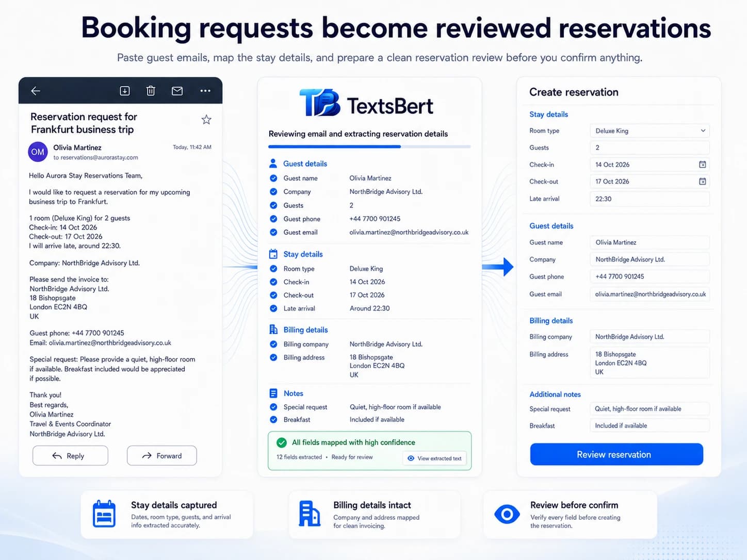Toggle the Special request extracted checkmark
Viewport: 747px width, 560px height.
tap(273, 407)
